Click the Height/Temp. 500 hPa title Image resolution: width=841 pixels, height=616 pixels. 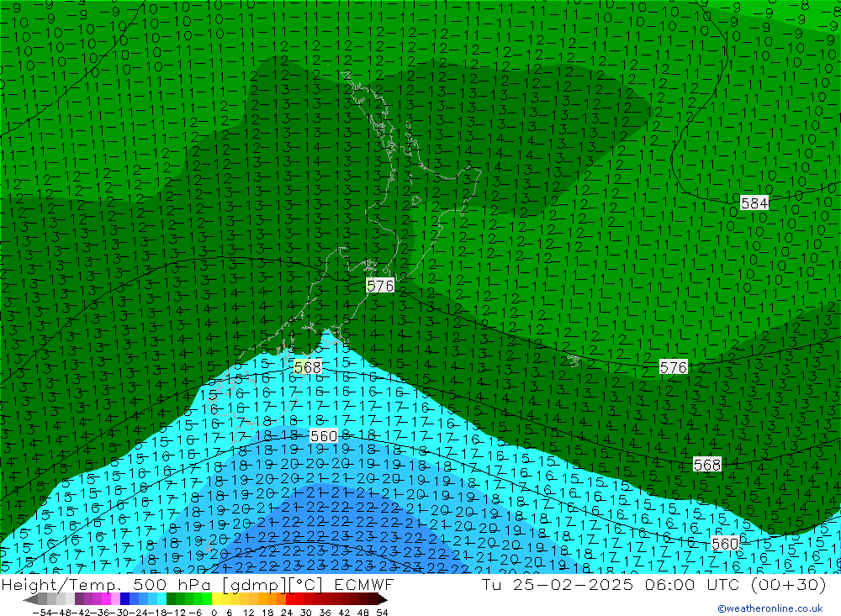pyautogui.click(x=109, y=585)
